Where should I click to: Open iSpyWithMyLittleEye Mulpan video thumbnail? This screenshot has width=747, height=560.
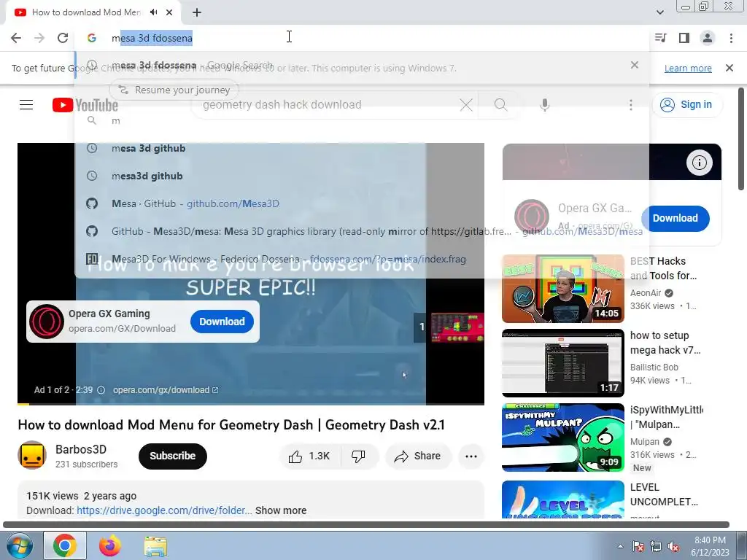[x=562, y=437]
